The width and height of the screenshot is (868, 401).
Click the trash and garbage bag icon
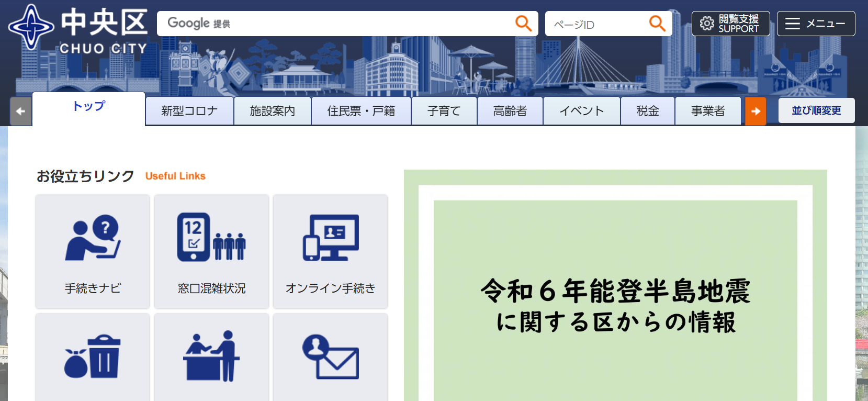tap(93, 357)
